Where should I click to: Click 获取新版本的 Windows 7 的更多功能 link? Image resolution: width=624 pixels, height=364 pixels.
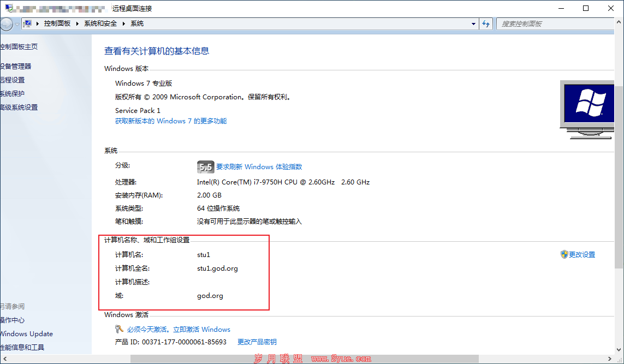171,121
